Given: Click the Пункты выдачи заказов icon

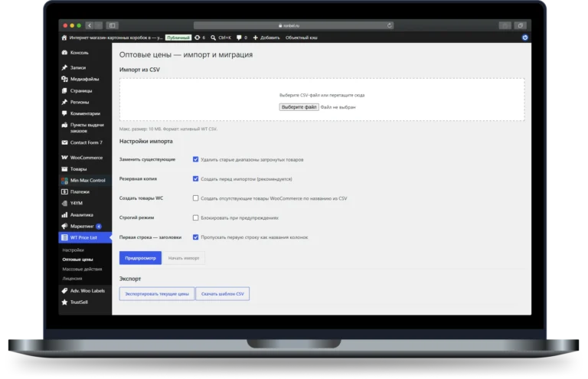Looking at the screenshot, I should coord(64,125).
